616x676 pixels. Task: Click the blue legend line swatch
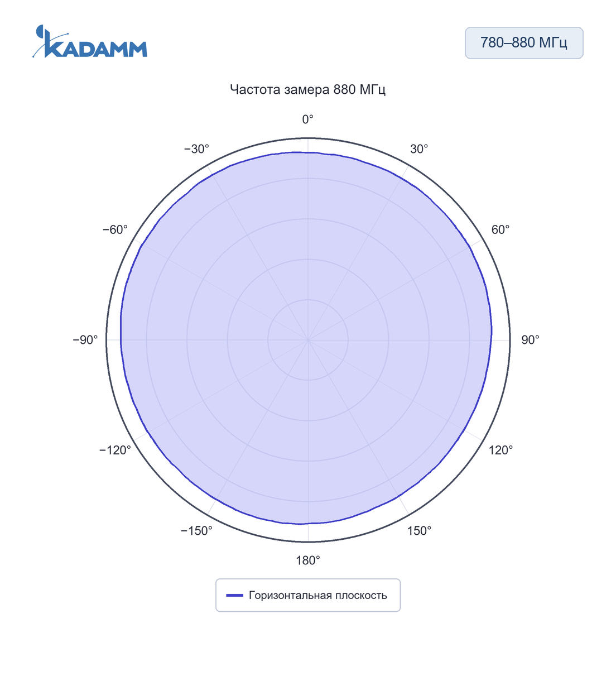click(234, 595)
